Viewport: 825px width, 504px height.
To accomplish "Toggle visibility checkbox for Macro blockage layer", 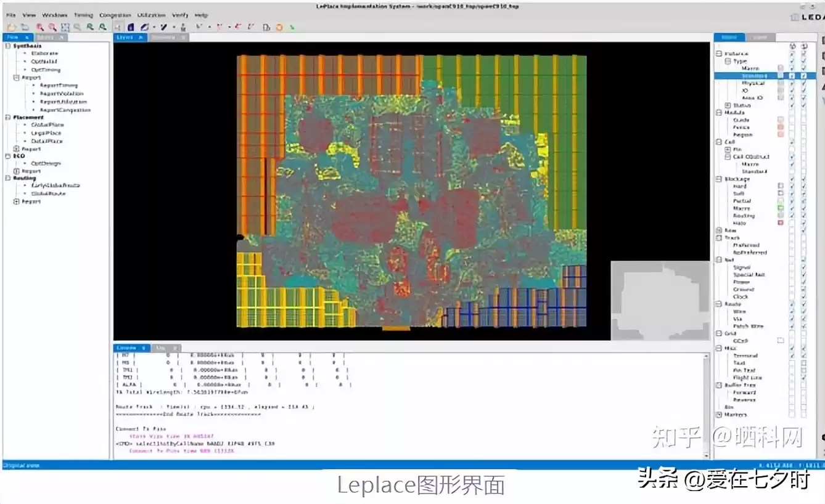I will point(794,208).
